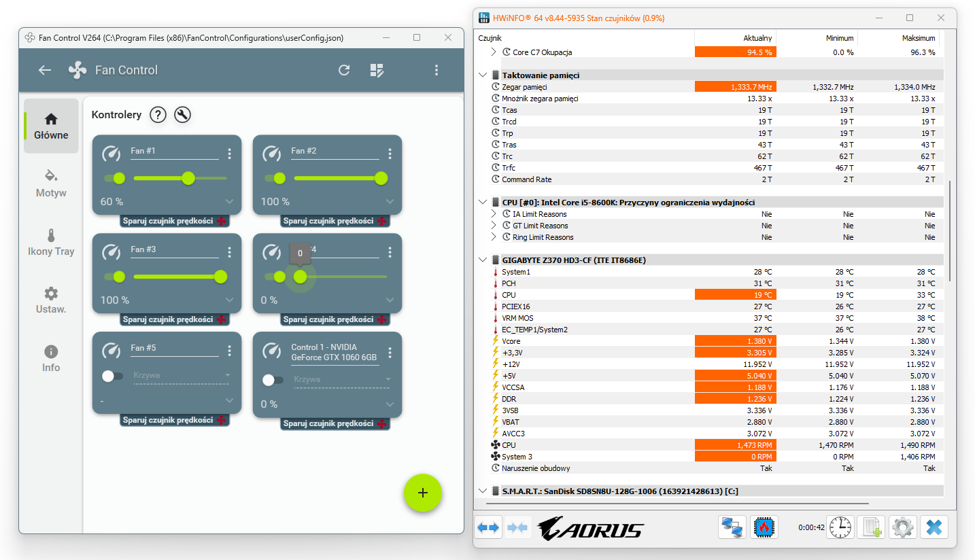975x560 pixels.
Task: Click the blue X close sensors icon
Action: (x=934, y=527)
